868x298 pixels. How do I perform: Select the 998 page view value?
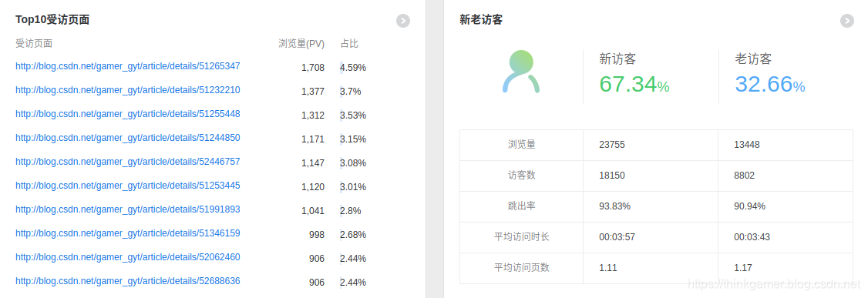(317, 234)
